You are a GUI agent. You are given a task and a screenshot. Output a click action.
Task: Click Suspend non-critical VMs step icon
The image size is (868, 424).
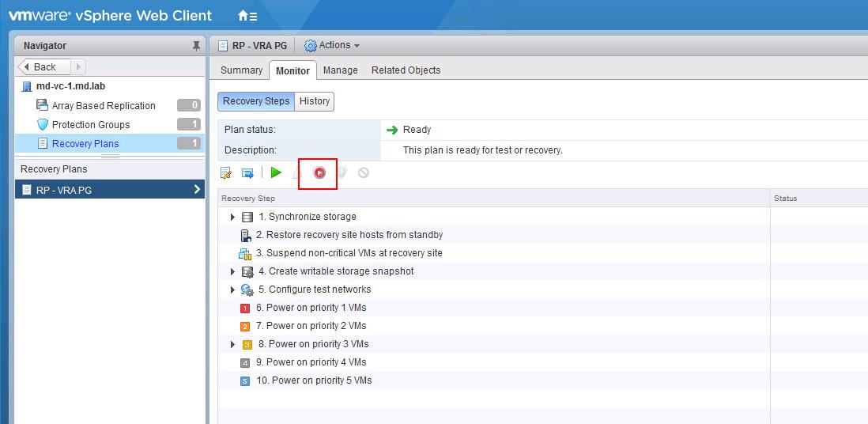pyautogui.click(x=245, y=253)
